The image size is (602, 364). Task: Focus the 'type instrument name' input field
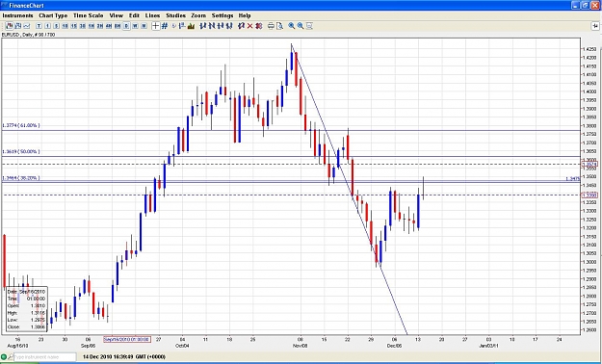coord(45,357)
